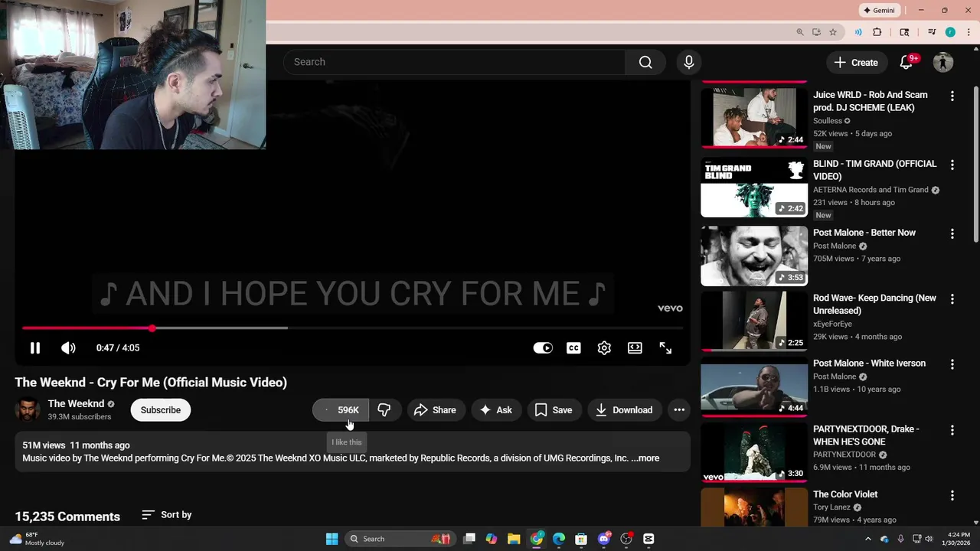This screenshot has height=551, width=980.
Task: Open The Color Violet video title
Action: tap(845, 494)
